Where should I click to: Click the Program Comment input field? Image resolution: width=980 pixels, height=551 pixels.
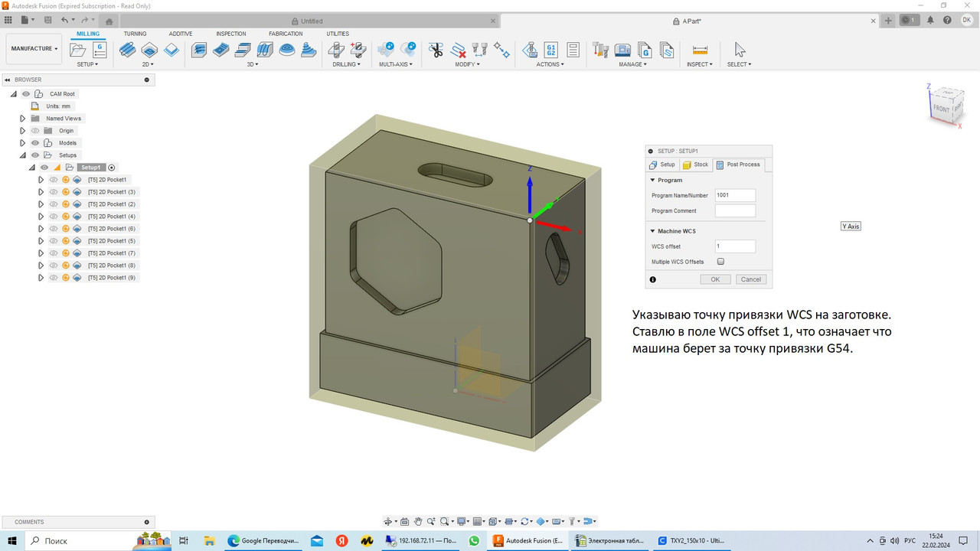pos(735,210)
